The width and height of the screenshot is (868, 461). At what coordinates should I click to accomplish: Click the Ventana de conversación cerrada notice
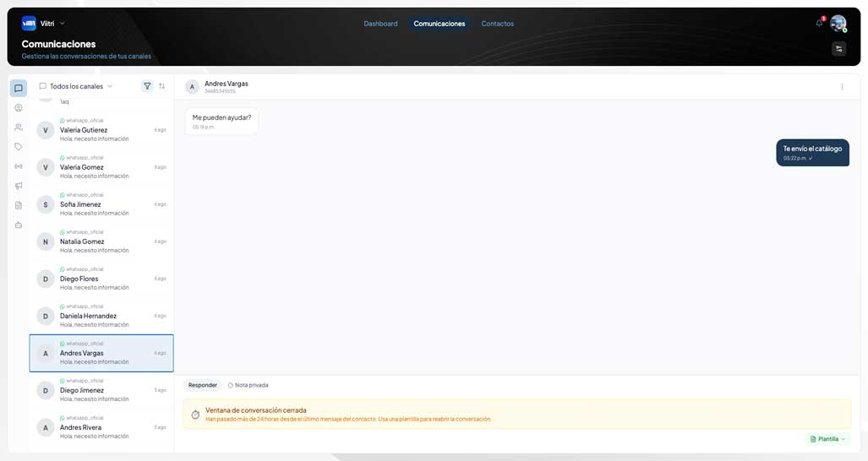tap(517, 414)
